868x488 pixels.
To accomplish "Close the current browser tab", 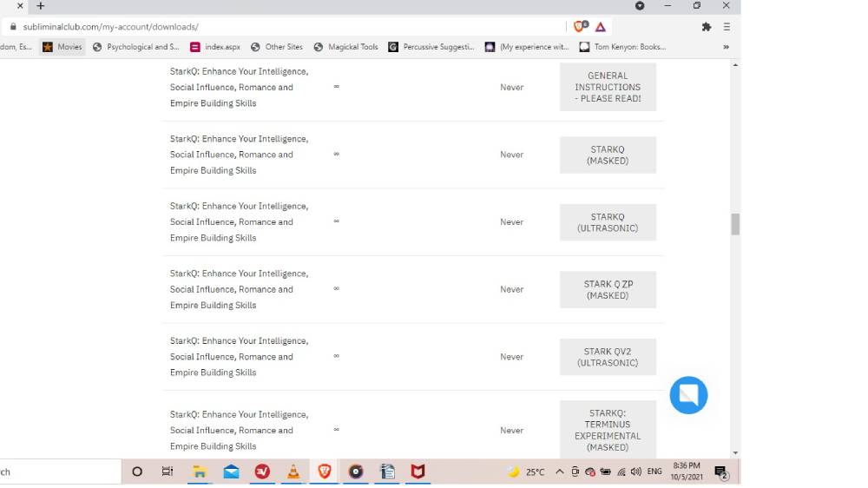I will (x=20, y=5).
